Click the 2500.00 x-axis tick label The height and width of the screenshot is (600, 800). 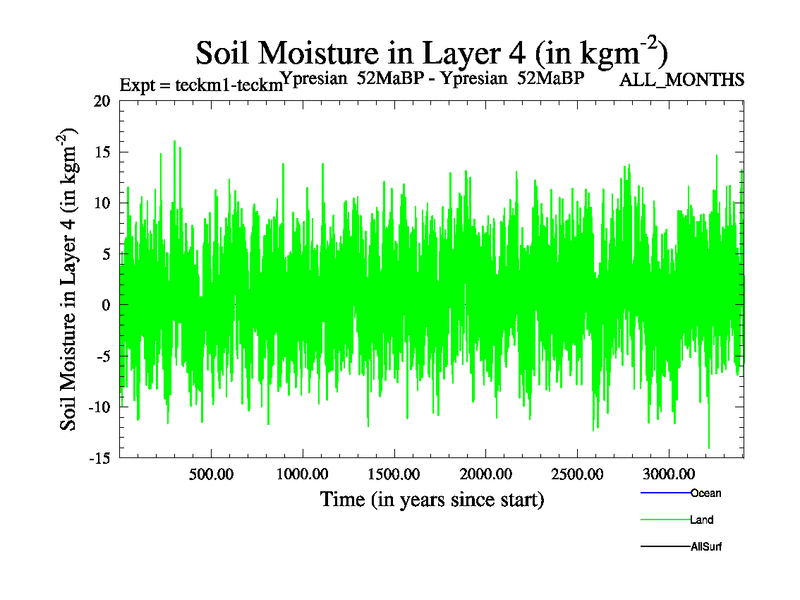coord(577,474)
